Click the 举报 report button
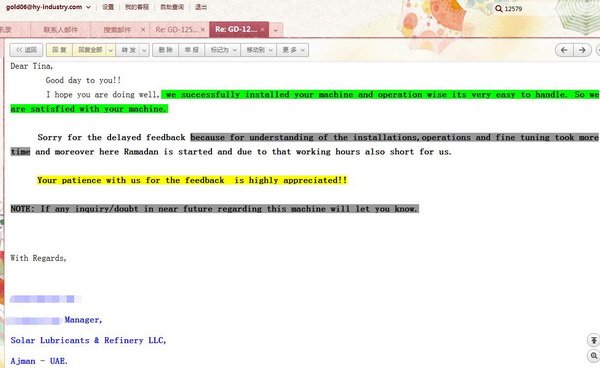This screenshot has height=368, width=600. coord(191,50)
